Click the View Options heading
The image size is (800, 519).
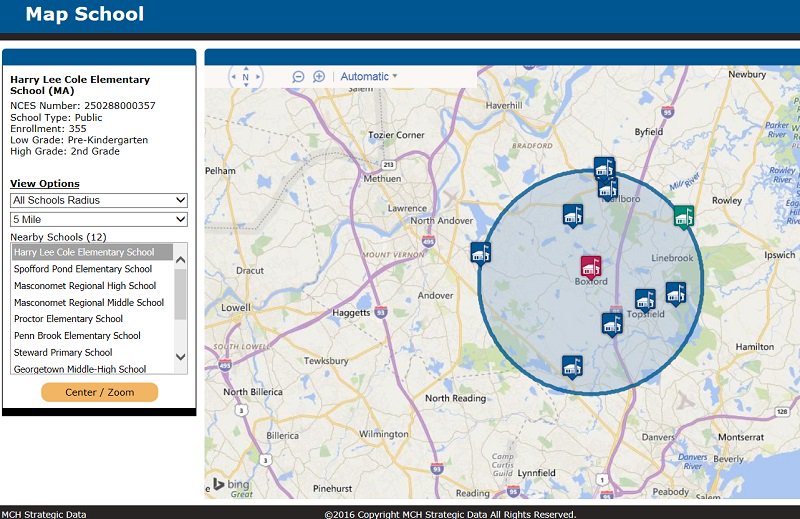45,183
